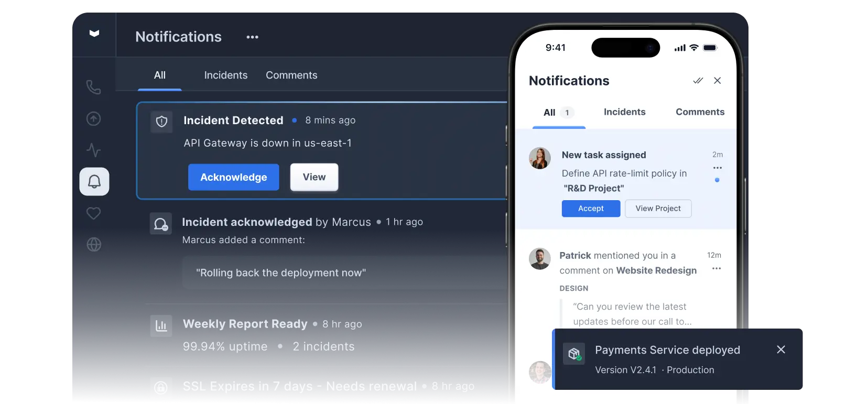Click "Version V2.4.1 · Production" text
The height and width of the screenshot is (404, 868).
point(655,370)
